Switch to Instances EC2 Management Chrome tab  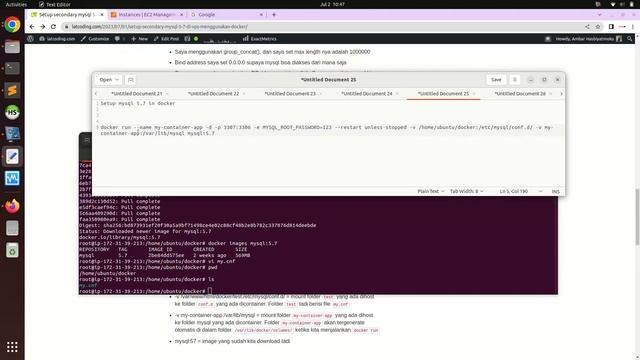(146, 15)
